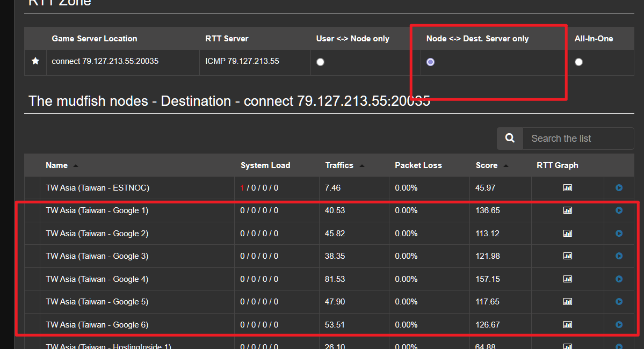Click TW Asia (Taiwan - Google 4) row name
The height and width of the screenshot is (349, 644).
97,279
